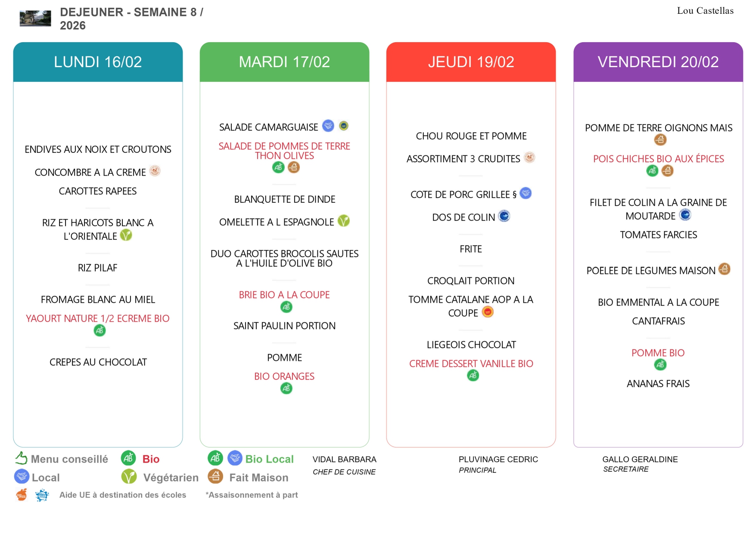This screenshot has height=534, width=756.
Task: Click the local icon next to COTE DE PORC GRILLEE
Action: [526, 193]
